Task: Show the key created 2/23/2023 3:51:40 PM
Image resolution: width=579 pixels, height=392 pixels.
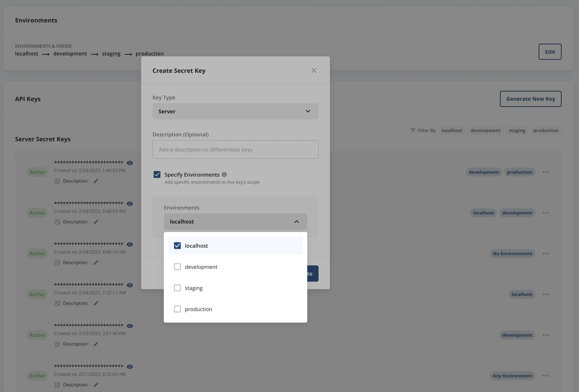Action: pos(130,326)
